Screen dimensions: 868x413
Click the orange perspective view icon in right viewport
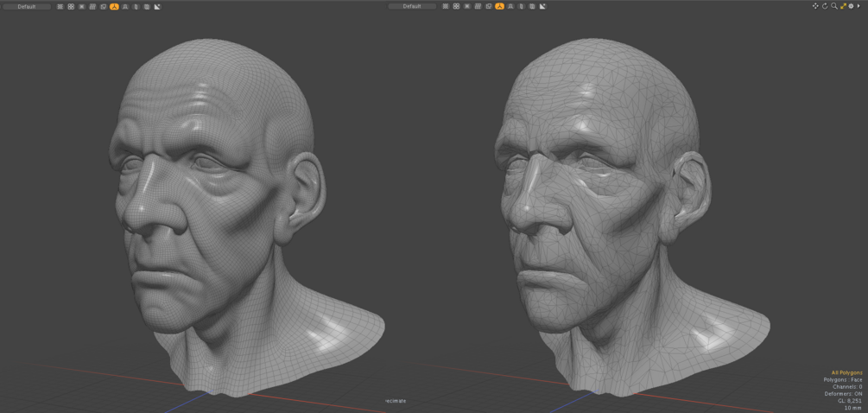(499, 7)
